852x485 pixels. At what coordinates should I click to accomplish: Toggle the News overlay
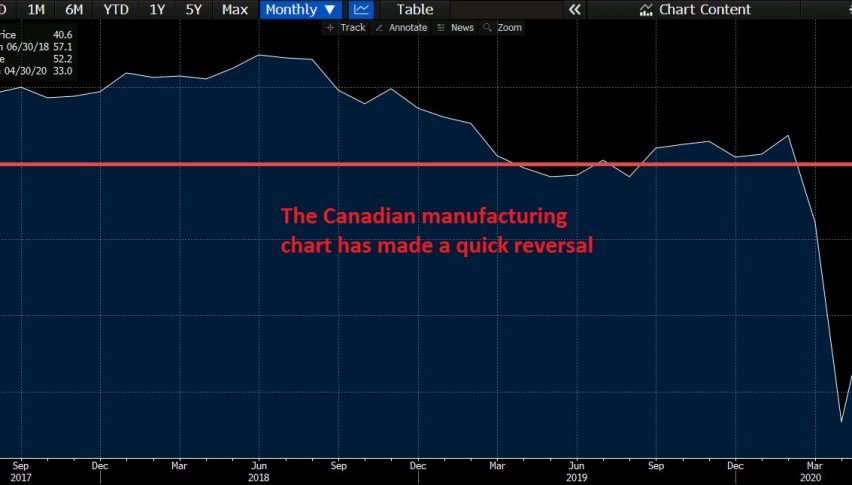pos(455,27)
